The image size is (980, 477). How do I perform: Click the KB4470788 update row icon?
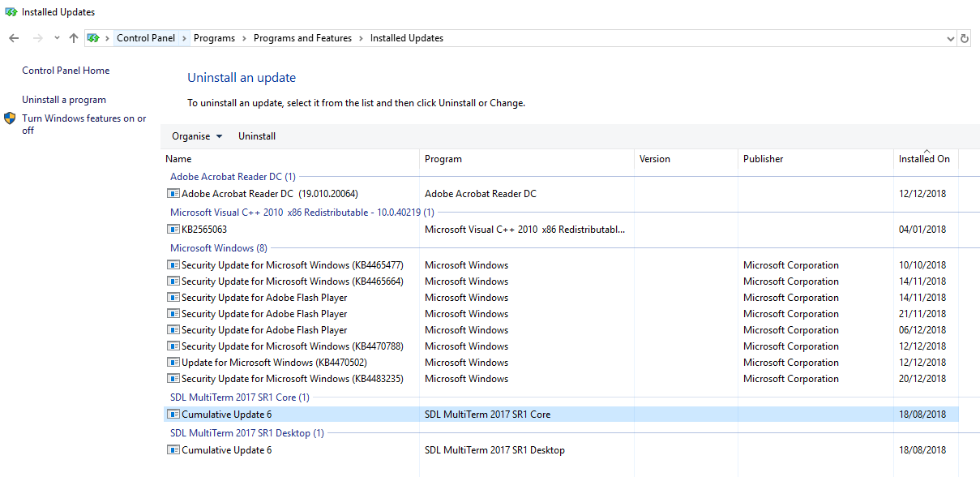click(x=173, y=346)
